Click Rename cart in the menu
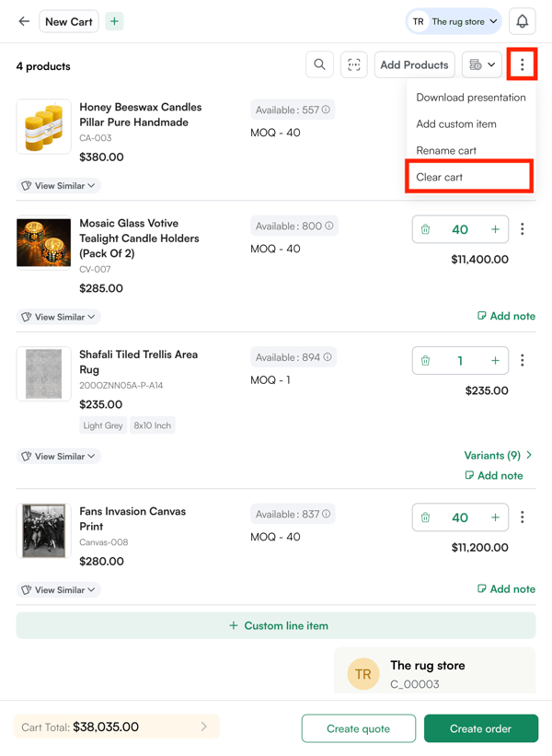The height and width of the screenshot is (756, 552). pyautogui.click(x=446, y=150)
